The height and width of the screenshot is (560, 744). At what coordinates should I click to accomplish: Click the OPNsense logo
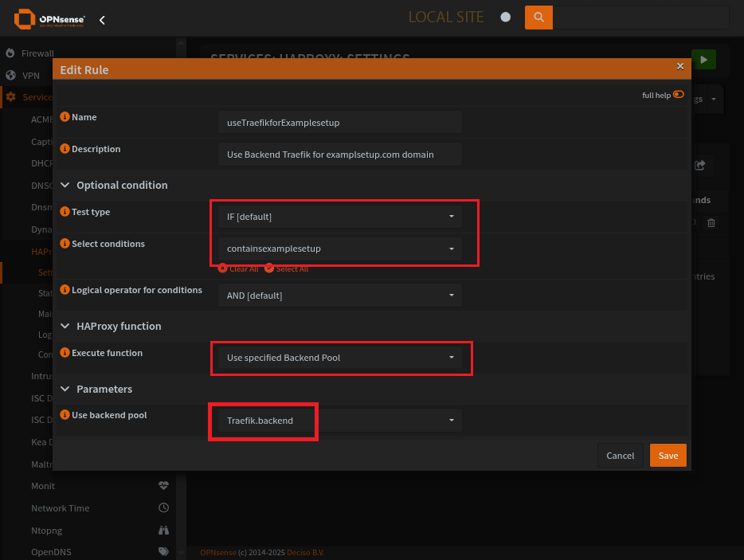point(49,19)
